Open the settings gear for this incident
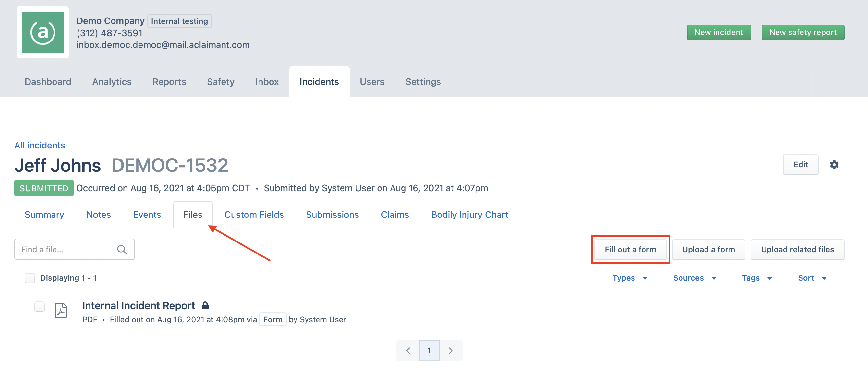The width and height of the screenshot is (868, 376). click(x=835, y=165)
